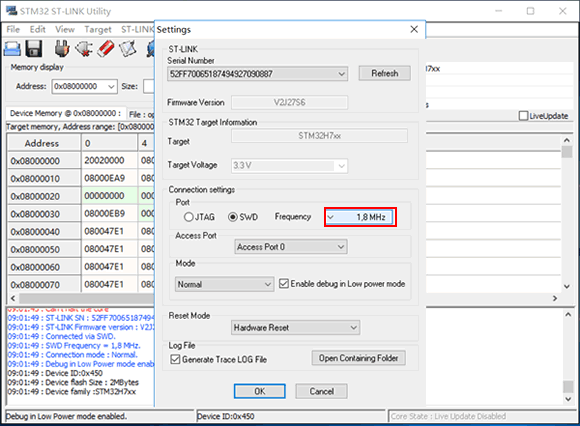Viewport: 580px width, 426px height.
Task: Open the View menu
Action: 65,29
